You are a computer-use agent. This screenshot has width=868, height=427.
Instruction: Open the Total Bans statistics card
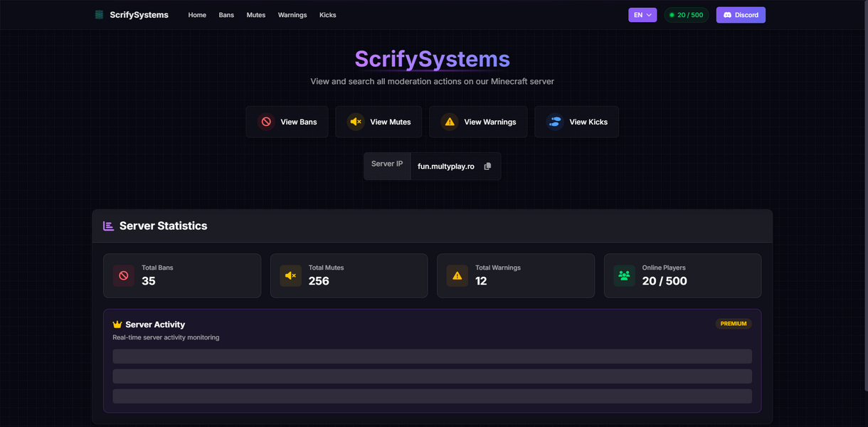pos(182,275)
